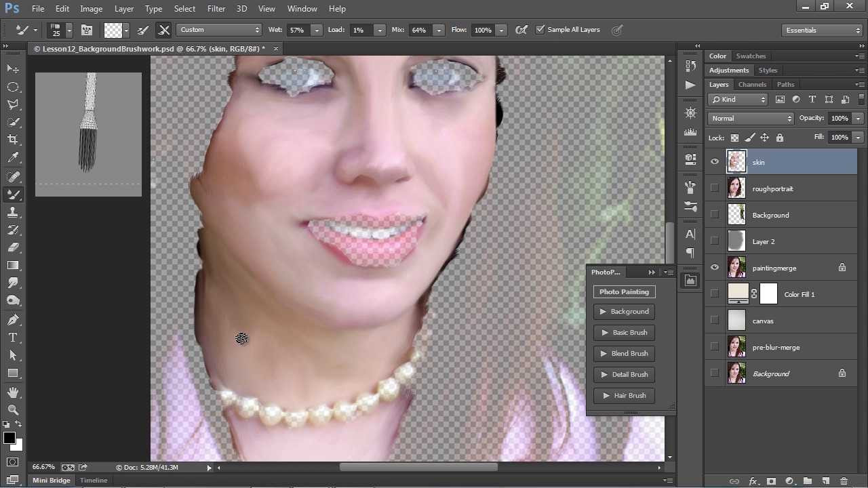The width and height of the screenshot is (868, 488).
Task: Open the Image menu
Action: coord(92,9)
